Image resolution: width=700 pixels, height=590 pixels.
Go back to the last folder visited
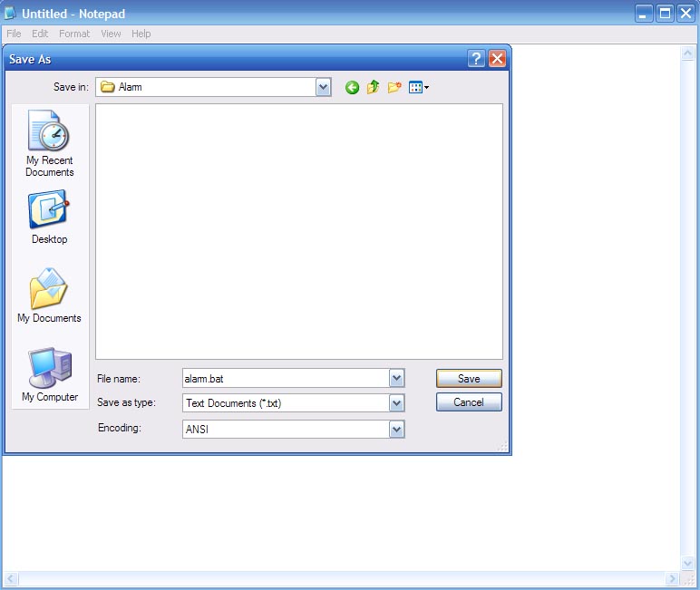352,88
